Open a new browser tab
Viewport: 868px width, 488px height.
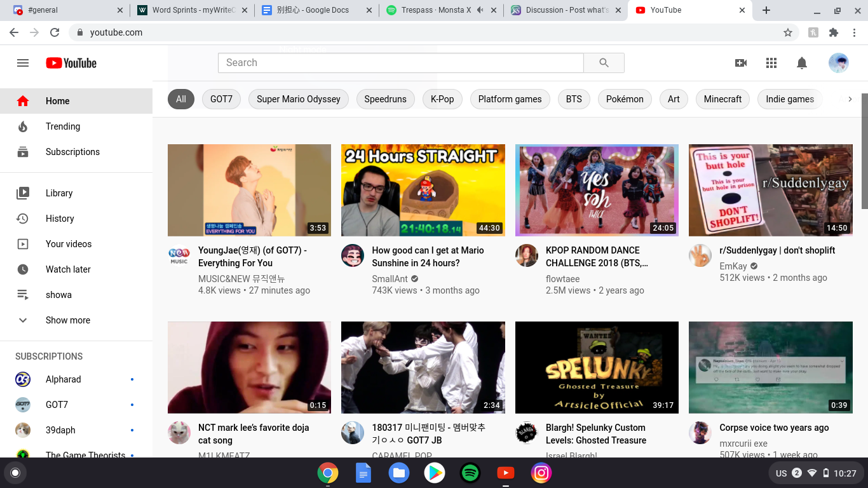click(766, 10)
